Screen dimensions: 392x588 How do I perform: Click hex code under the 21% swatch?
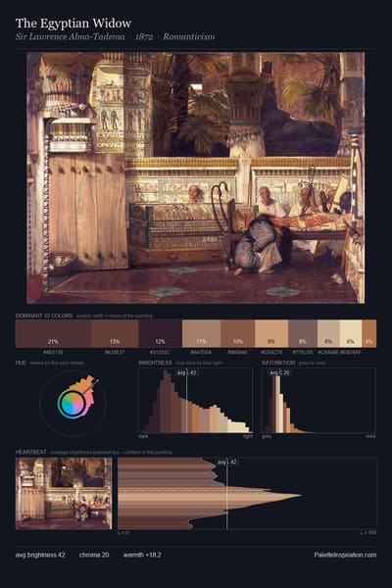point(53,353)
